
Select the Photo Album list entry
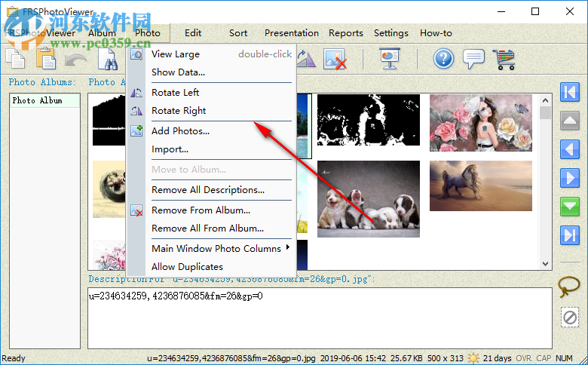point(44,100)
